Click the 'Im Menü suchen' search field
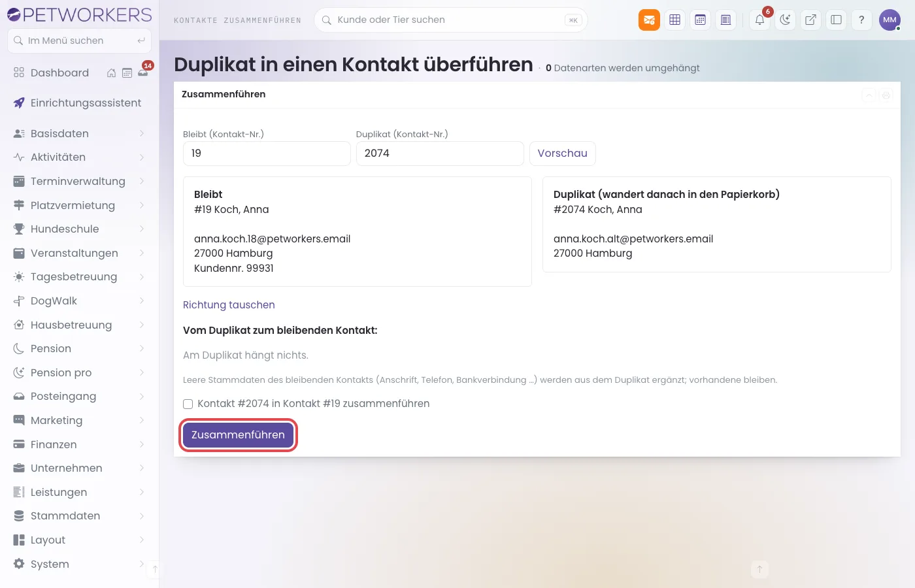This screenshot has height=588, width=915. coord(79,41)
